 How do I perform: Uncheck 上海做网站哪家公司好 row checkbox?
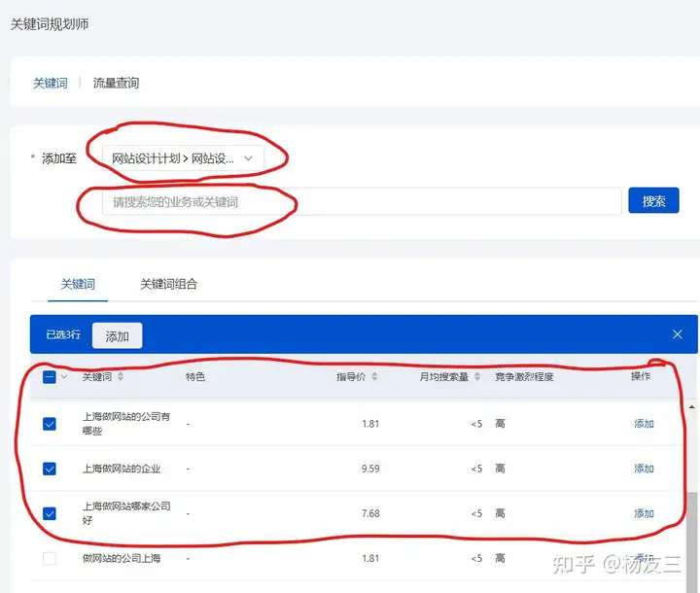pyautogui.click(x=50, y=513)
